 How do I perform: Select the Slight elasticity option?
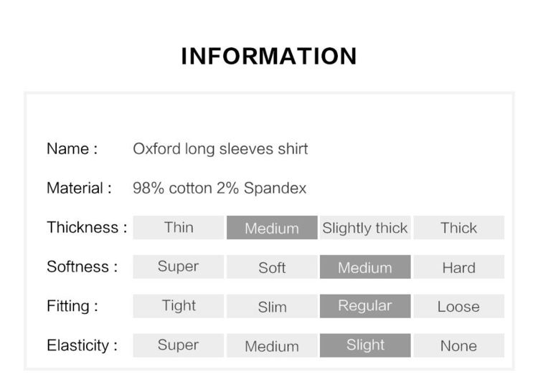click(x=365, y=345)
